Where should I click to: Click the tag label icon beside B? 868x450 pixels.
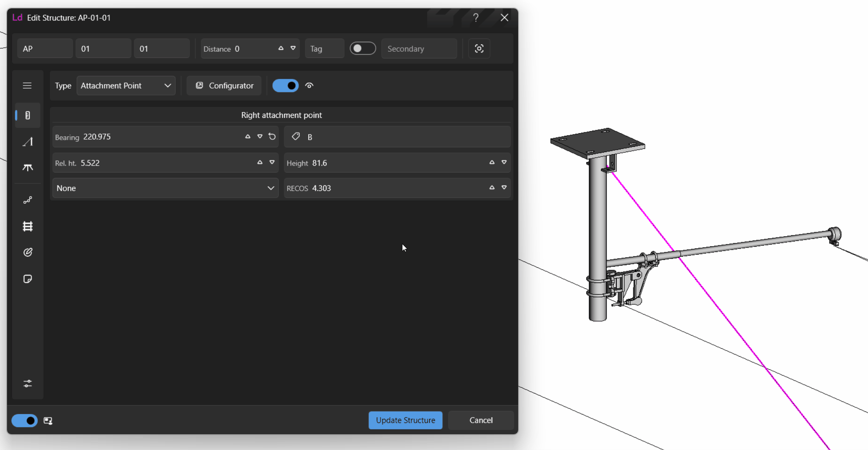296,136
